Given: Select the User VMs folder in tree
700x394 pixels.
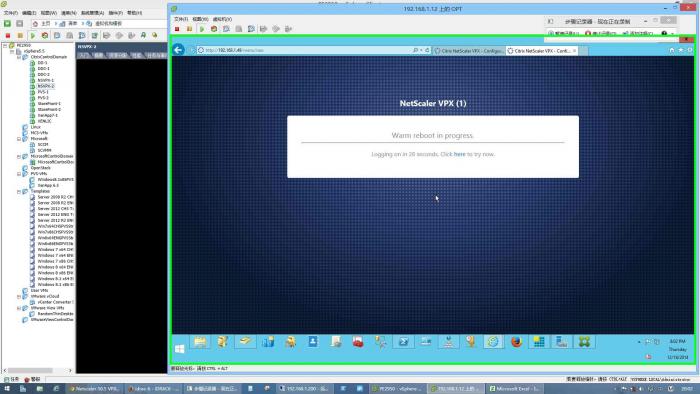Looking at the screenshot, I should (x=39, y=290).
